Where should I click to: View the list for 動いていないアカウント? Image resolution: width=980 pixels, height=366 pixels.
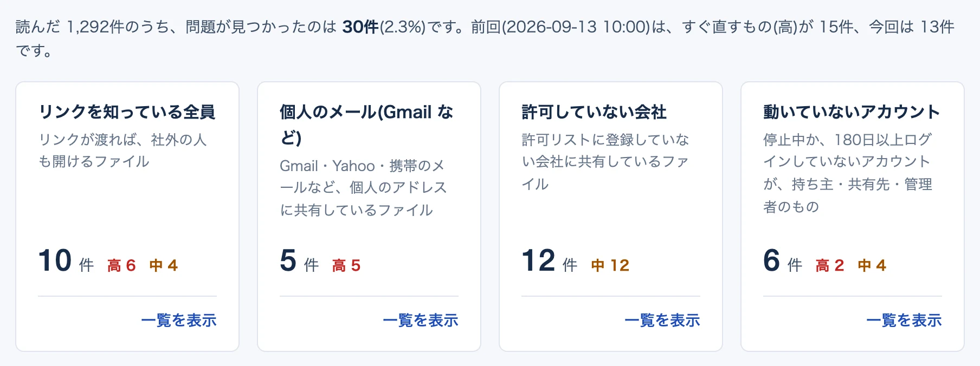[x=904, y=320]
